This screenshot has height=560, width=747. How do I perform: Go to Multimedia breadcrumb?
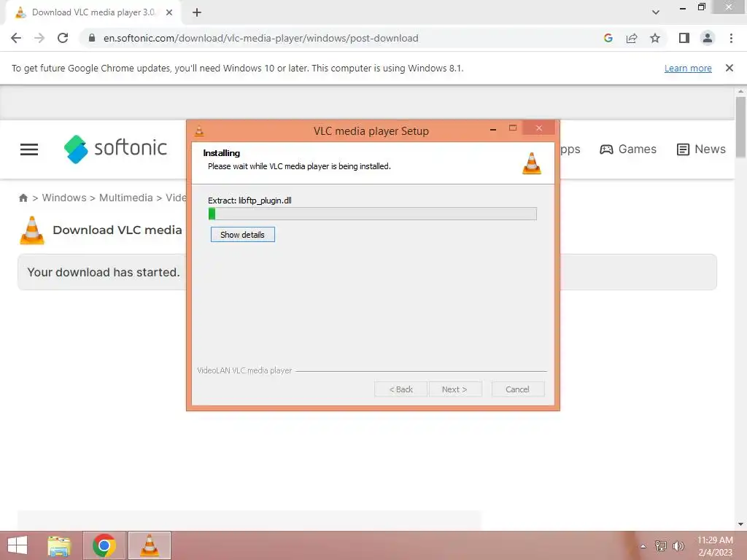click(125, 198)
